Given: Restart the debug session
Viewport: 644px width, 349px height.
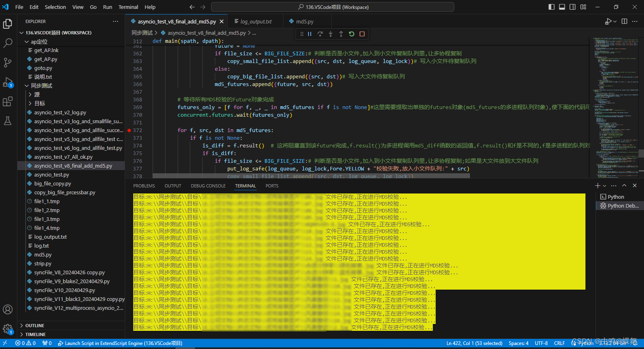Looking at the screenshot, I should click(352, 34).
